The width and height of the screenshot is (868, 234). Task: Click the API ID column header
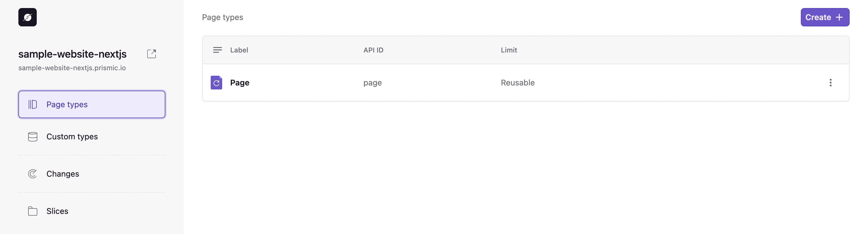(373, 50)
